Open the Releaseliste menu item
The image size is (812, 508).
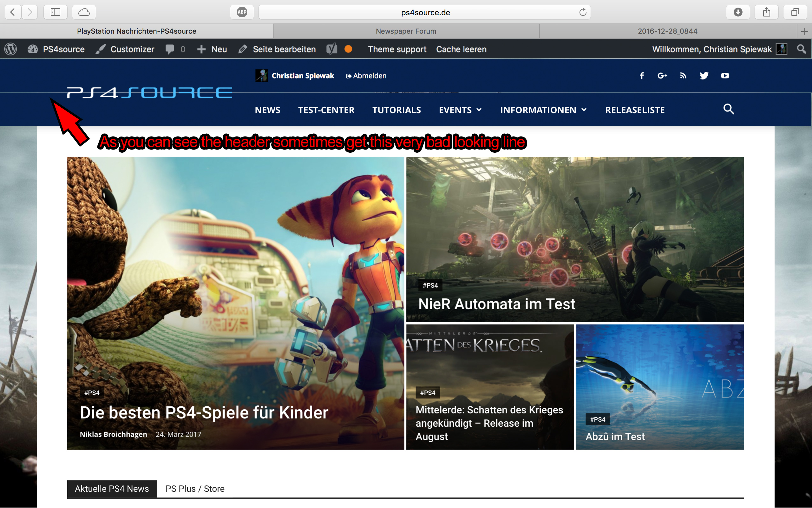[635, 110]
